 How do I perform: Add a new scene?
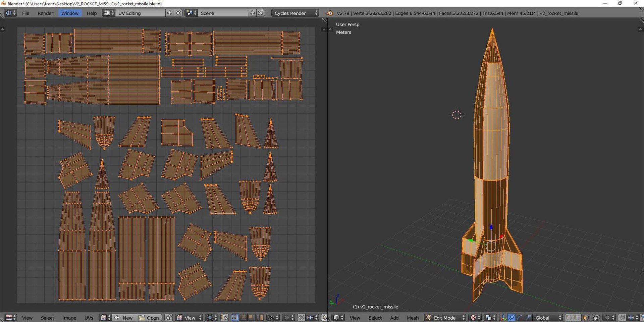point(252,13)
